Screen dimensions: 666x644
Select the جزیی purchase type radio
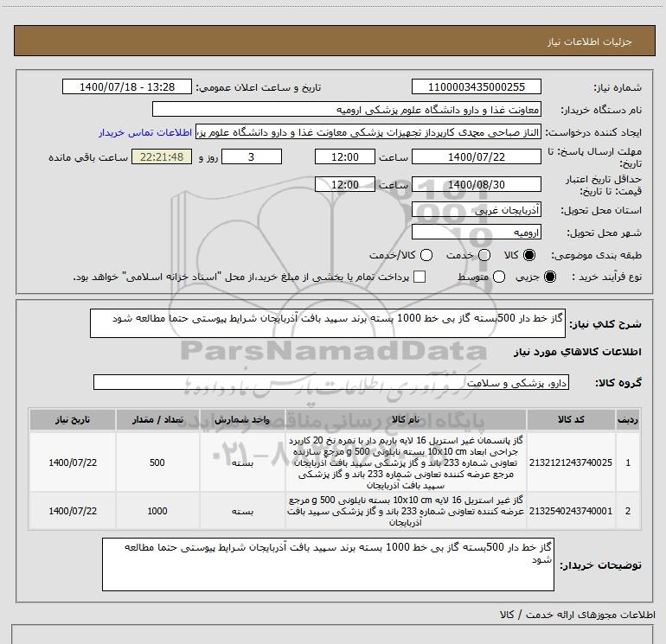tap(549, 277)
